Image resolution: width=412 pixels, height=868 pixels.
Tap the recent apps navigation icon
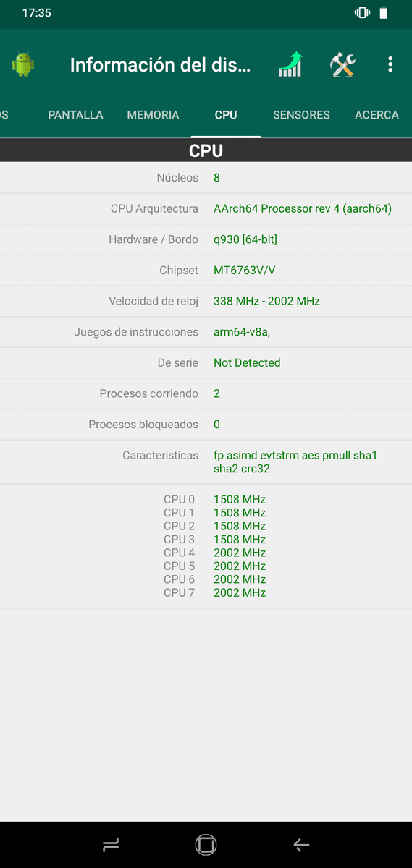(111, 844)
